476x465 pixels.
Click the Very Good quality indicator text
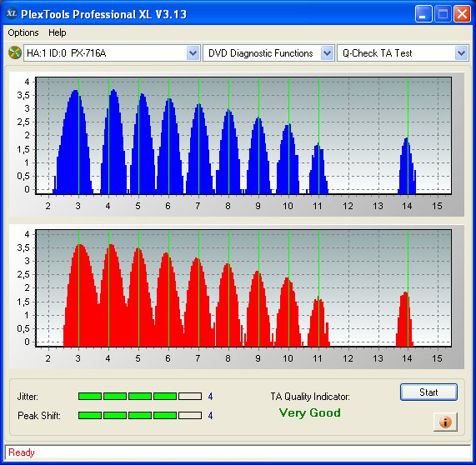[x=309, y=412]
